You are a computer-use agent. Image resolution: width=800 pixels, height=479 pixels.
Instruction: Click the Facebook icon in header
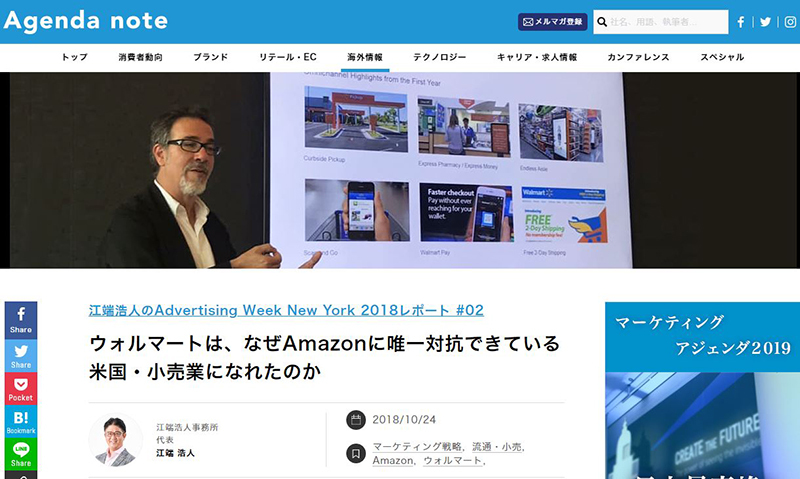click(741, 22)
